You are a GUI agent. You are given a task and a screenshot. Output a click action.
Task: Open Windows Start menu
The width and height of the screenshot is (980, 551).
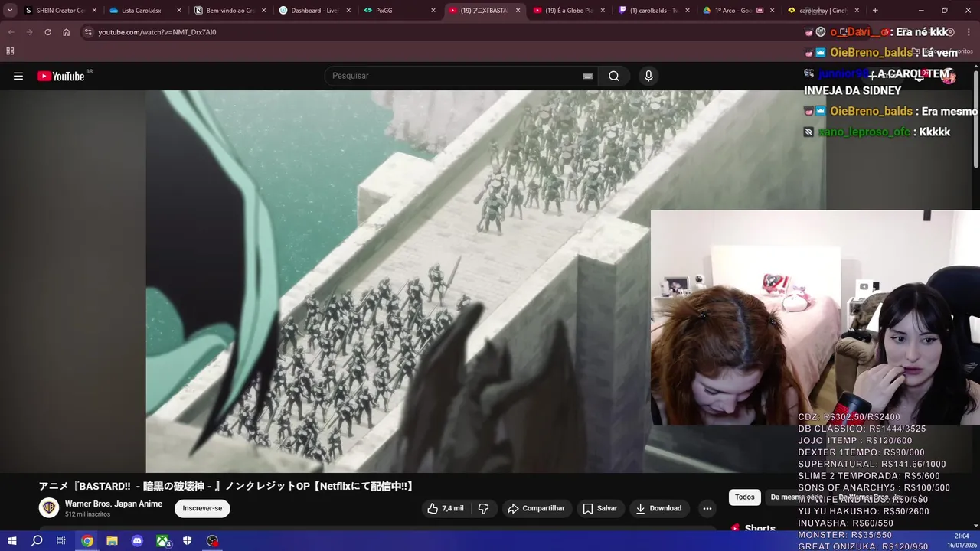click(x=11, y=541)
